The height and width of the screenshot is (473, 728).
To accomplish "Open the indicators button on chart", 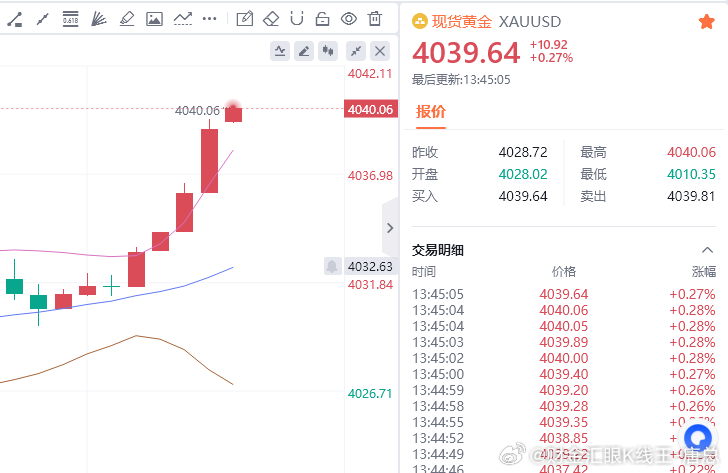I will tap(280, 51).
